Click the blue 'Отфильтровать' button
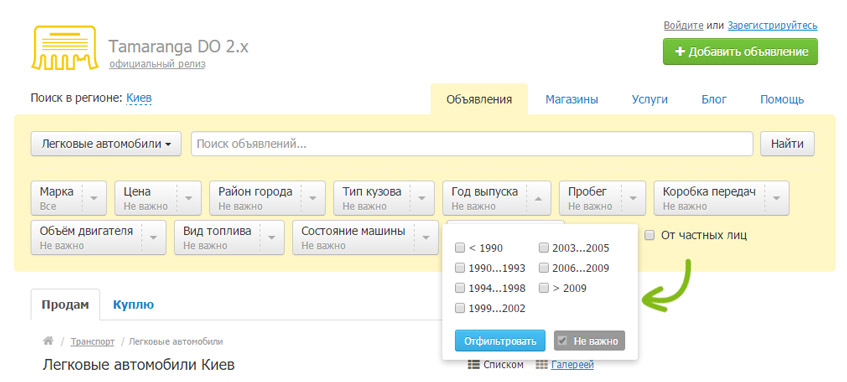 (x=500, y=341)
